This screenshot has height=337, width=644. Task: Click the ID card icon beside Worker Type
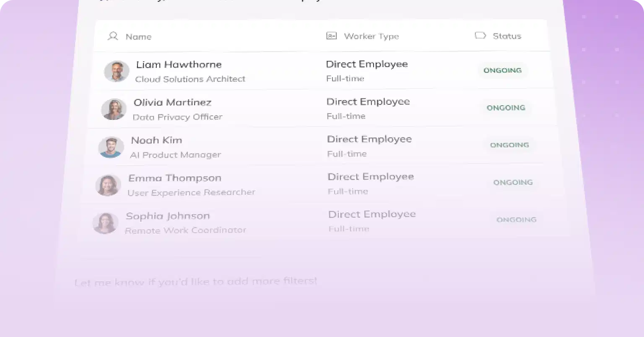[332, 36]
